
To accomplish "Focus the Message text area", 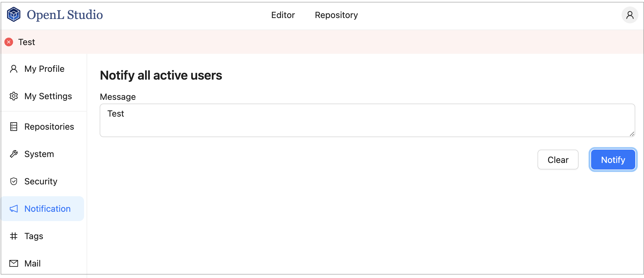I will click(x=367, y=120).
